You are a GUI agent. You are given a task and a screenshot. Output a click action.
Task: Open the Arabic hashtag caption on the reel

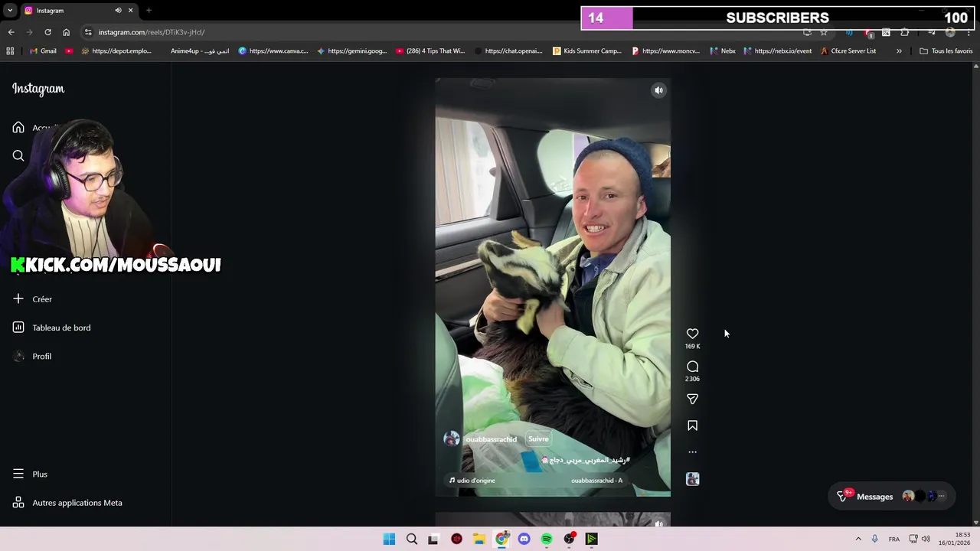pos(586,460)
